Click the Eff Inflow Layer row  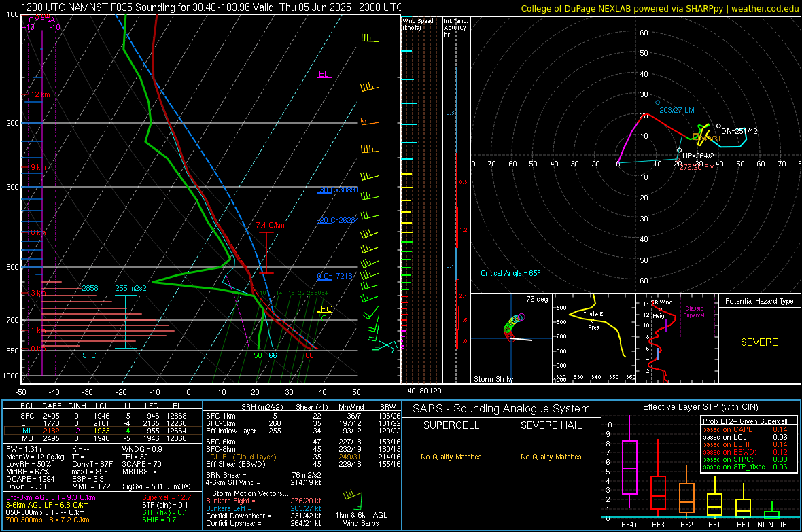click(303, 431)
